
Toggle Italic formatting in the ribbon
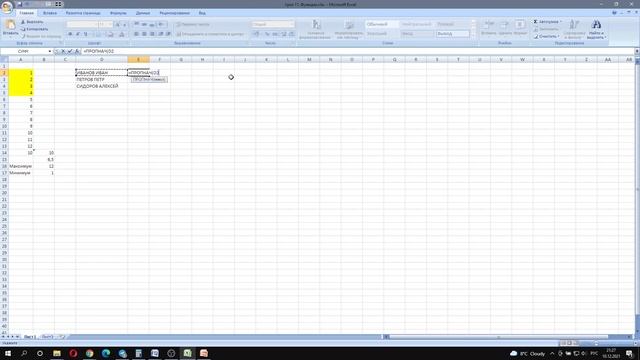tap(78, 34)
